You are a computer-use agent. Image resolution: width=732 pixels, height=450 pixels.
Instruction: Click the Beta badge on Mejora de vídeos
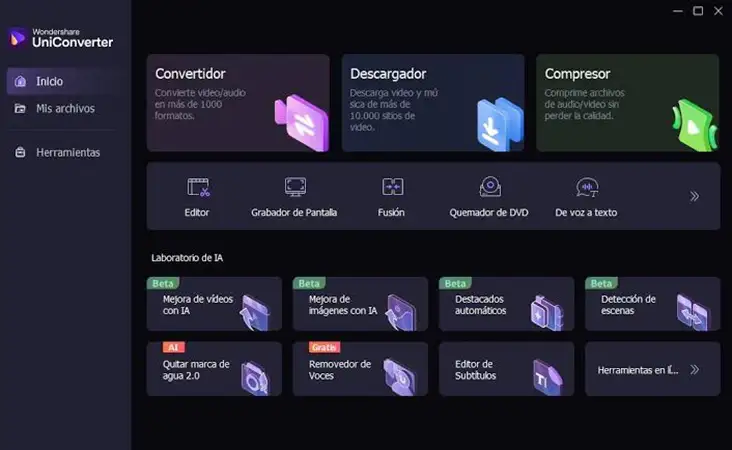163,283
